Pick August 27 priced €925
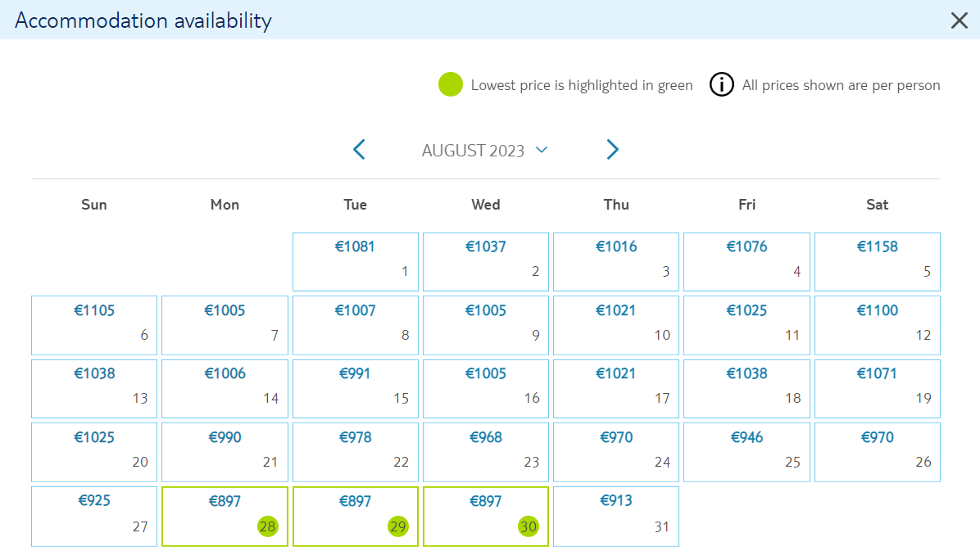Viewport: 980px width, 551px height. [x=94, y=517]
